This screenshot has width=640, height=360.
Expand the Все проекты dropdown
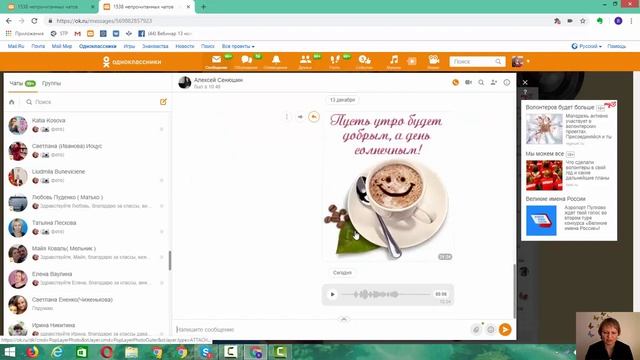(238, 46)
